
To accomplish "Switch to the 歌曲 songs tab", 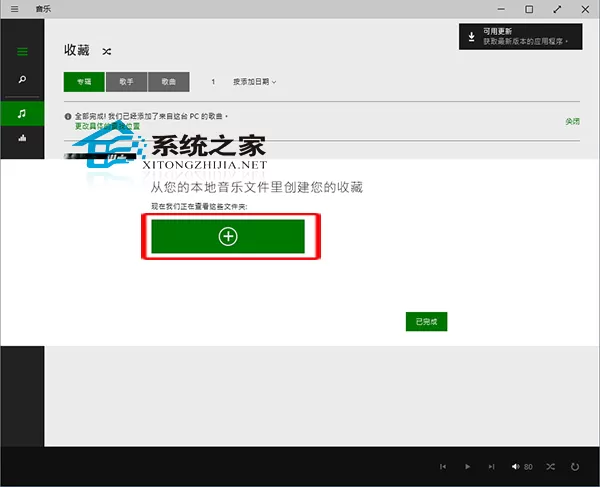I will 169,81.
